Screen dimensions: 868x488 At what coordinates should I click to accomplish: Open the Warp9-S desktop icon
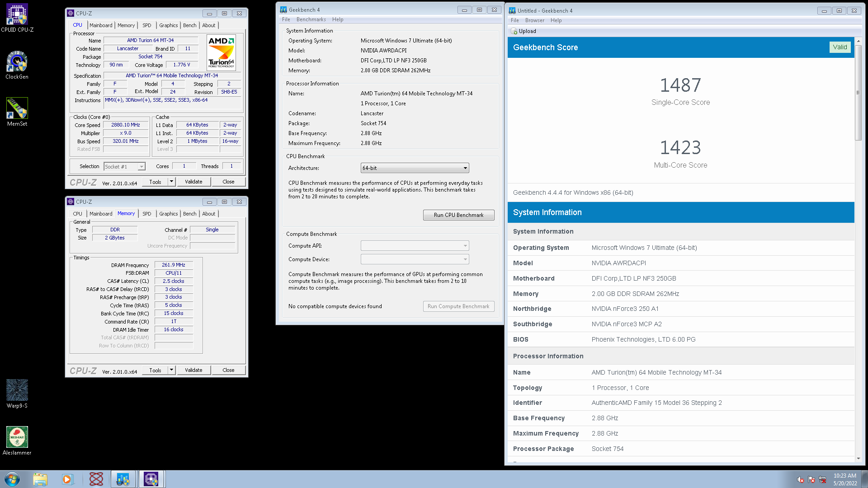click(17, 394)
